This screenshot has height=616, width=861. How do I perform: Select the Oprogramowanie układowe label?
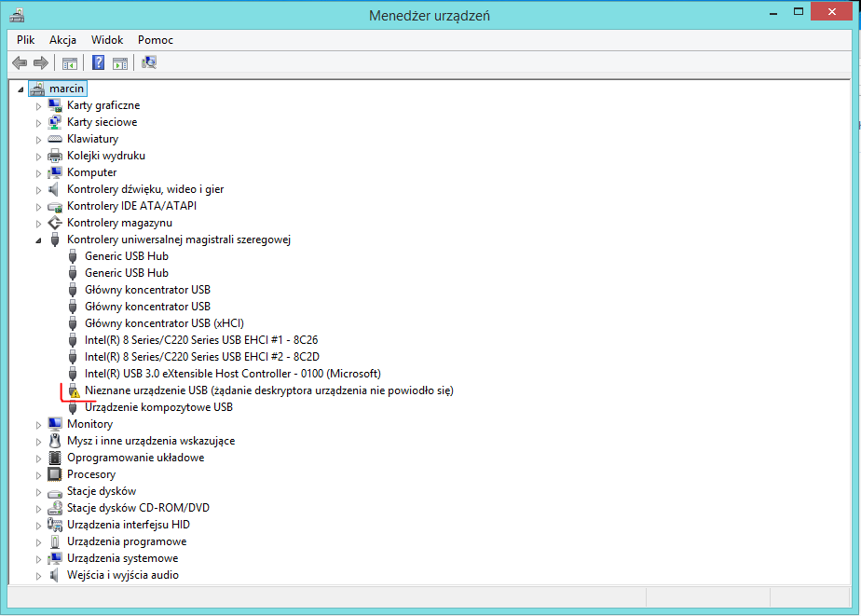[136, 458]
